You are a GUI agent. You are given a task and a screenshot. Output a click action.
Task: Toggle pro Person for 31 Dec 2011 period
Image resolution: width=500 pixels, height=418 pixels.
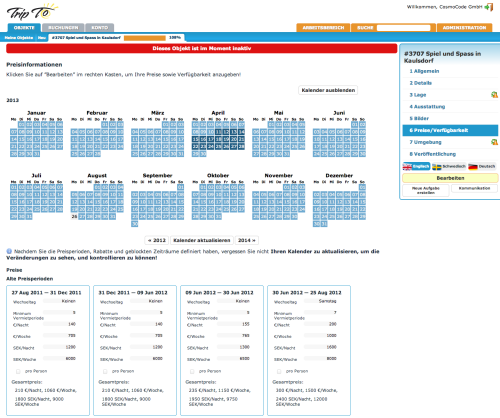pos(105,371)
